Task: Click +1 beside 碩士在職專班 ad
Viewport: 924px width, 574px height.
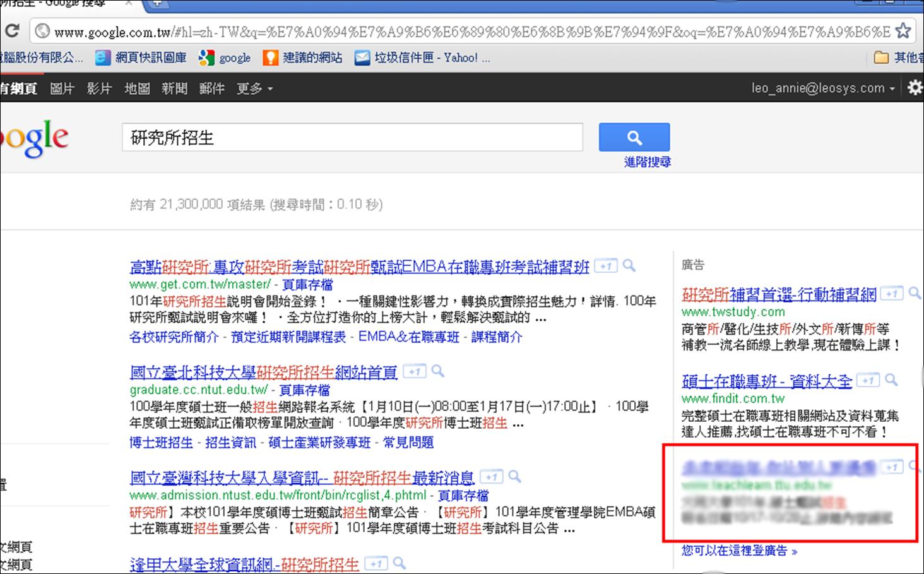Action: click(x=868, y=380)
